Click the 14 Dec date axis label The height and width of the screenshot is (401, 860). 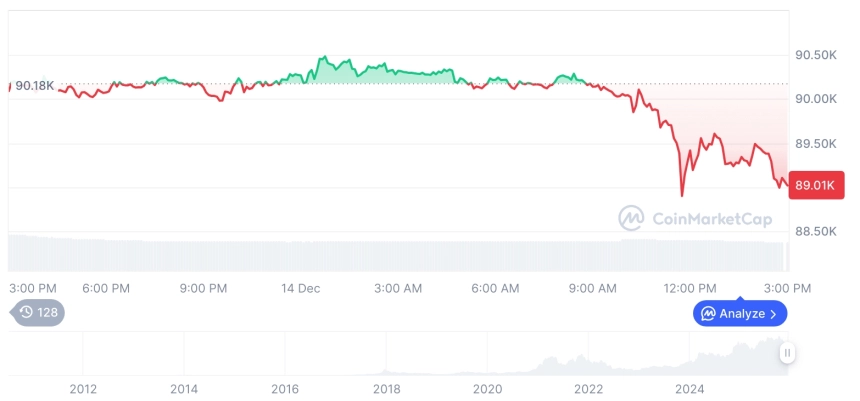(x=299, y=288)
